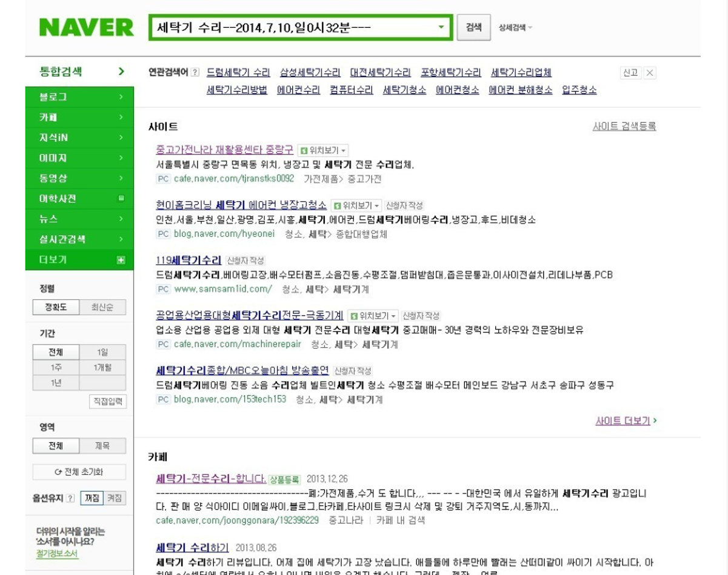This screenshot has width=728, height=575.
Task: Sort results by 정확도
Action: click(56, 307)
